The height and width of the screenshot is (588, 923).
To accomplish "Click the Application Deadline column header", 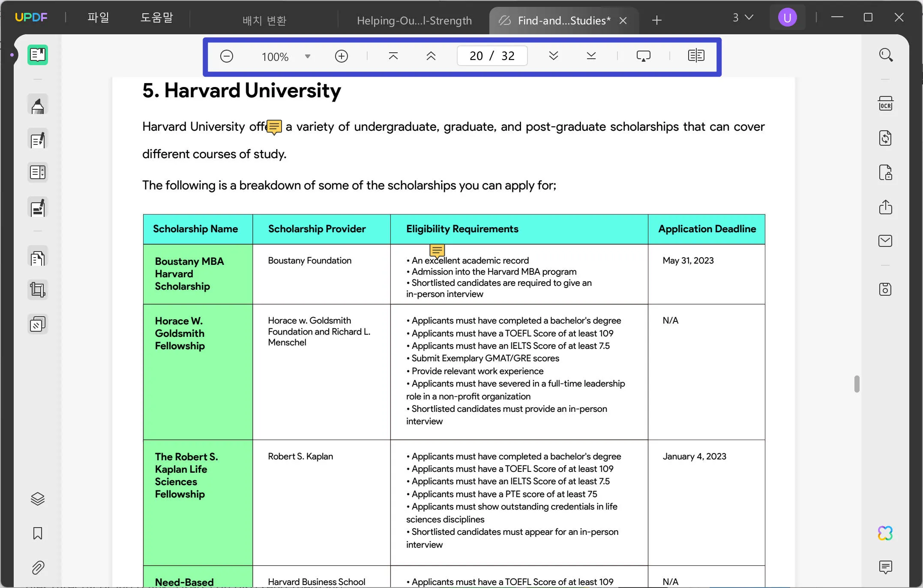I will (707, 229).
